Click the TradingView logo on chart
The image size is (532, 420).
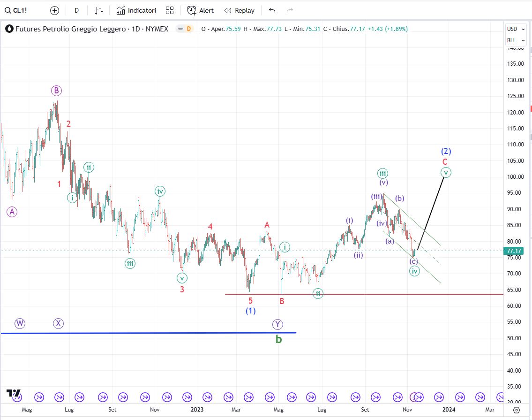pyautogui.click(x=13, y=393)
